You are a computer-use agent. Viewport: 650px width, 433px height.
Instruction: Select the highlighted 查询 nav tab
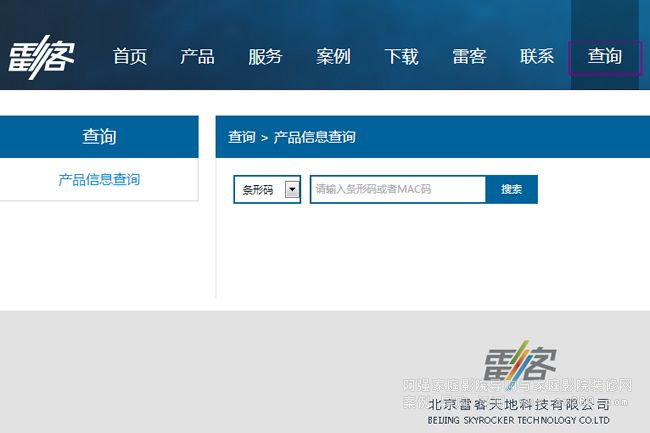(x=605, y=58)
